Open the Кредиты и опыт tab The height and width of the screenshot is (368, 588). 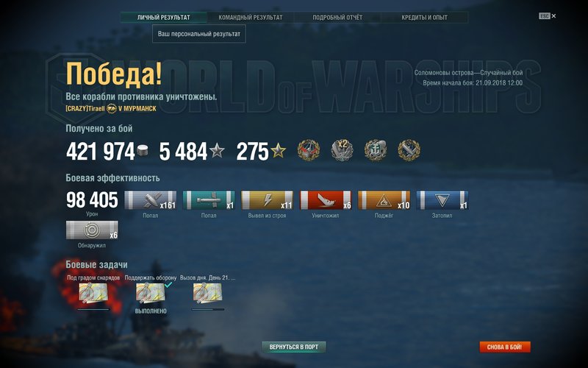pos(425,17)
